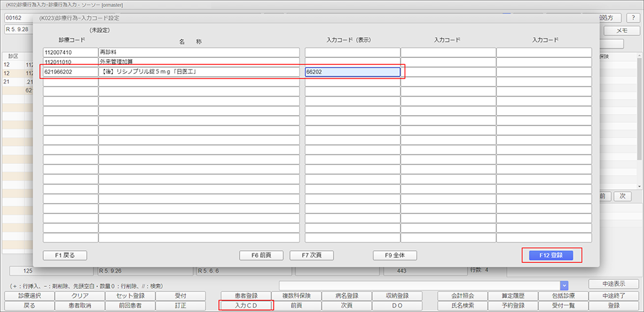Viewport: 644px width, 312px height.
Task: Go to next page with F7 次頁
Action: pos(312,255)
